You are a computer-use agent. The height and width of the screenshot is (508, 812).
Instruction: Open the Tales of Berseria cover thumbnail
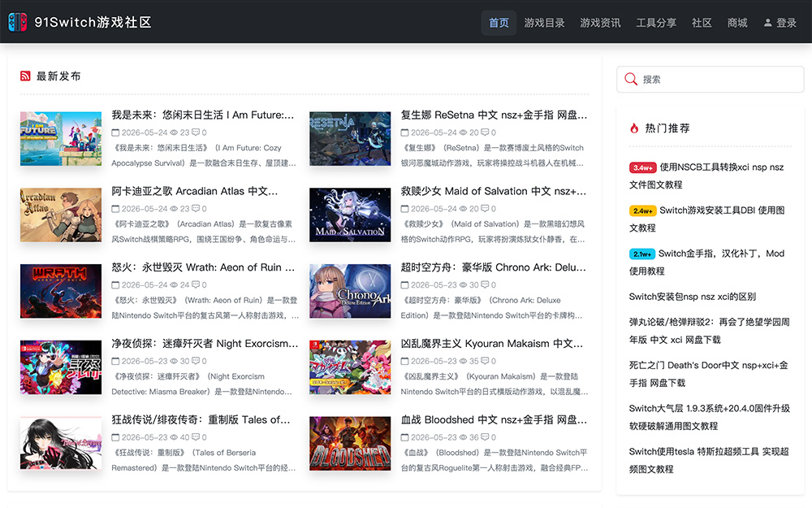tap(61, 444)
